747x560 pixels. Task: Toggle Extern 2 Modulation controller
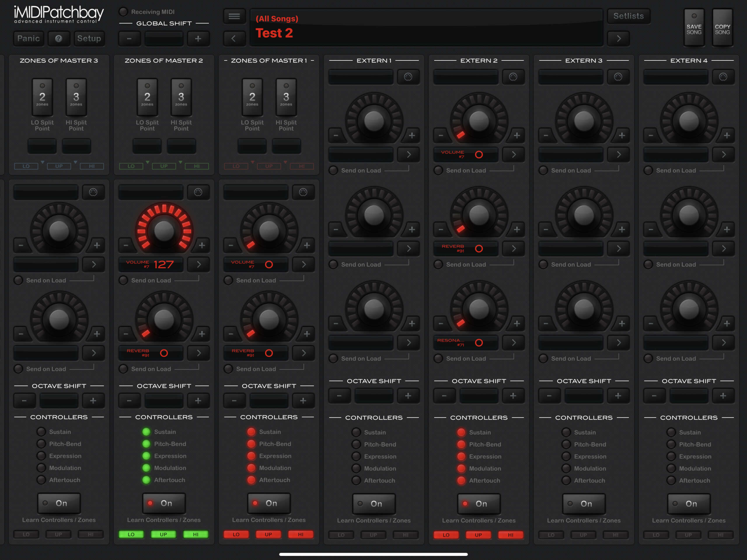pos(461,468)
